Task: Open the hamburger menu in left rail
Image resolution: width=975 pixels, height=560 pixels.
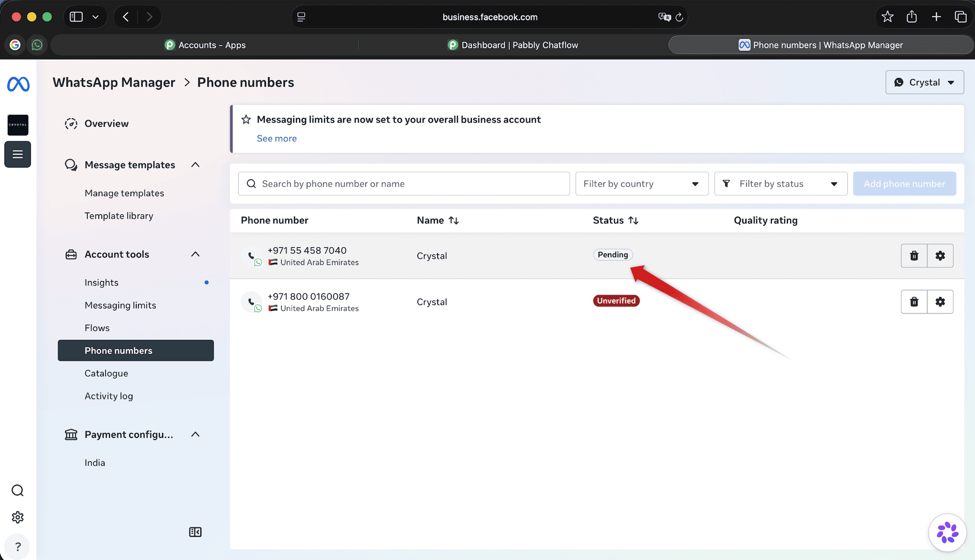Action: [18, 154]
